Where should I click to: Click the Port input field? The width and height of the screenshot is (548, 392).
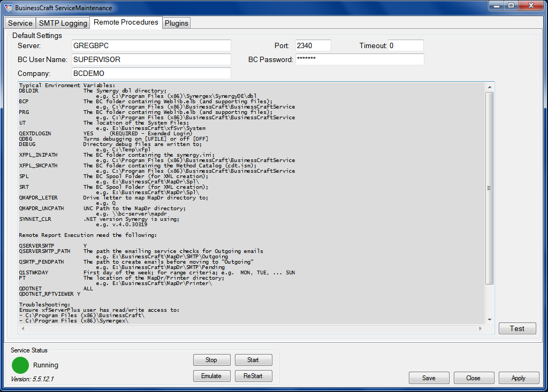tap(313, 45)
